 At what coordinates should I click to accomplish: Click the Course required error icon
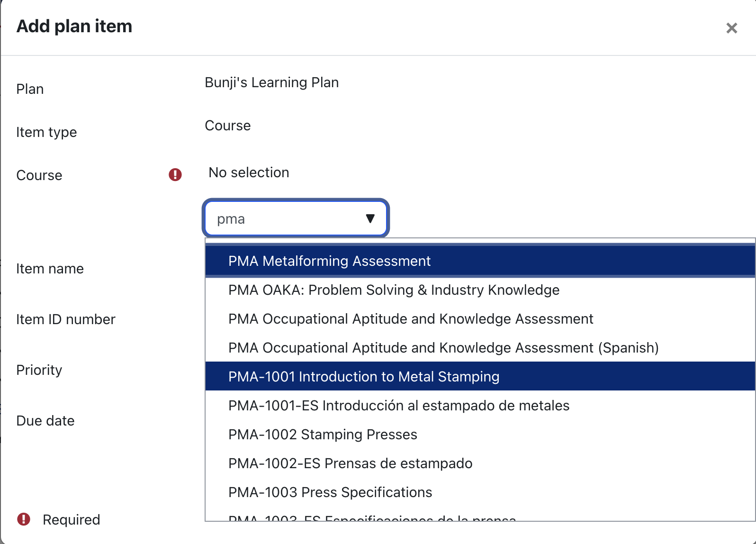pos(175,175)
